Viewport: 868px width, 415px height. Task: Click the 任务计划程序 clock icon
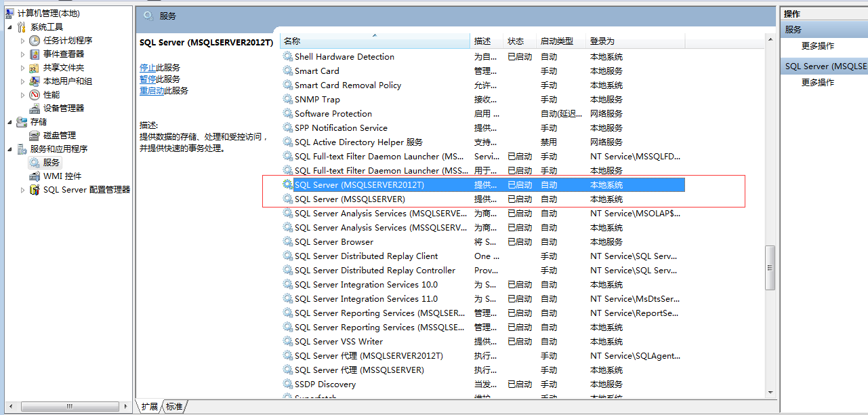pyautogui.click(x=35, y=41)
